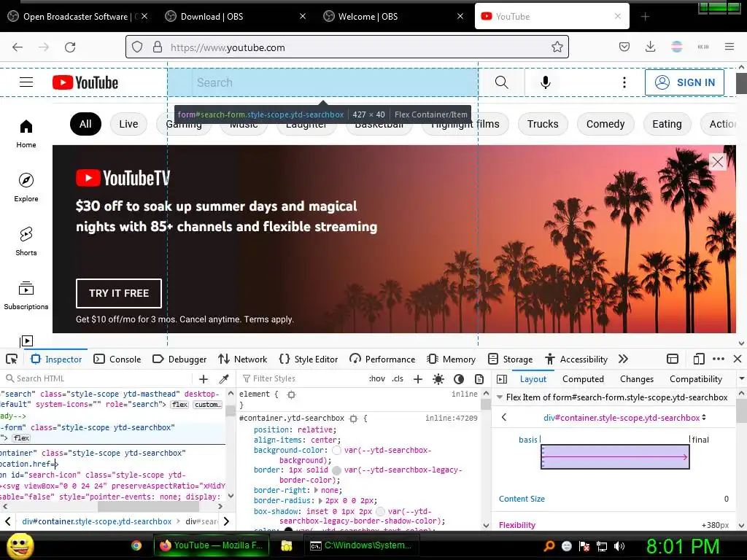Activate the element picker tool
Image resolution: width=747 pixels, height=560 pixels.
(12, 359)
